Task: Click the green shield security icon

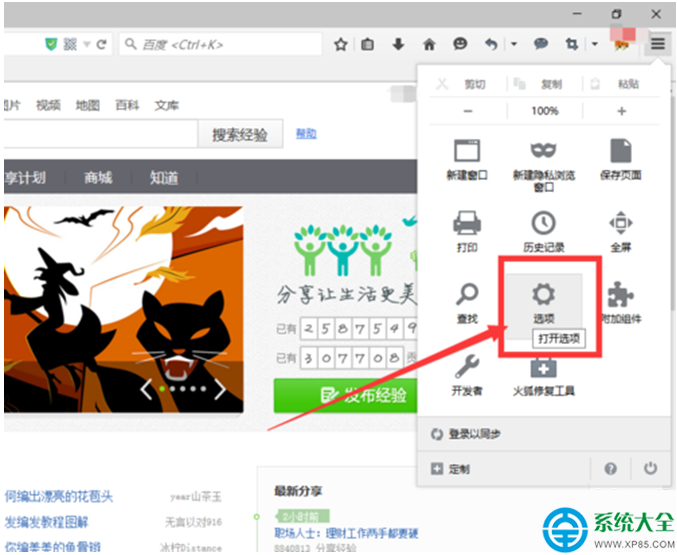Action: click(x=51, y=44)
